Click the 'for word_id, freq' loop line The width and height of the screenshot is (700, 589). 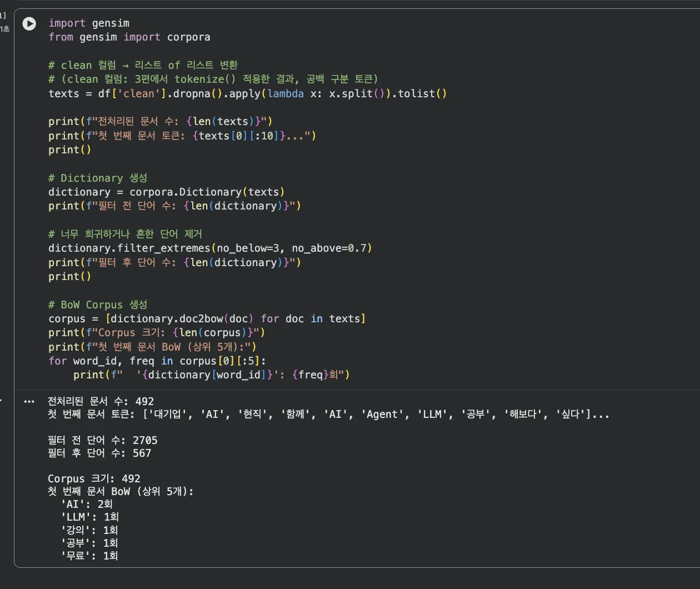[x=157, y=361]
